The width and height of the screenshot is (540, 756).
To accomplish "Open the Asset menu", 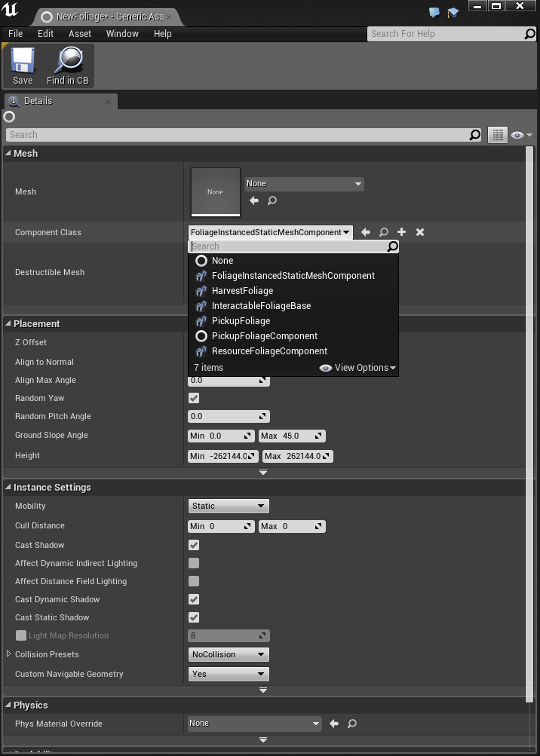I will pyautogui.click(x=80, y=34).
